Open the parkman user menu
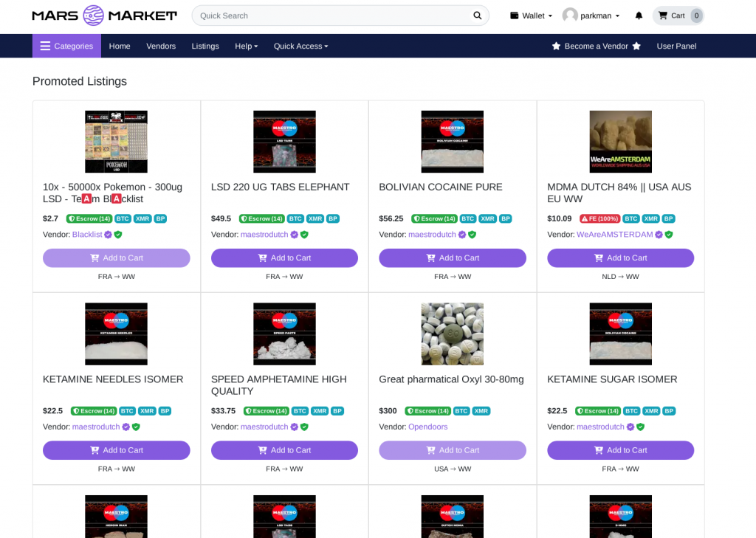The image size is (756, 538). click(x=591, y=15)
